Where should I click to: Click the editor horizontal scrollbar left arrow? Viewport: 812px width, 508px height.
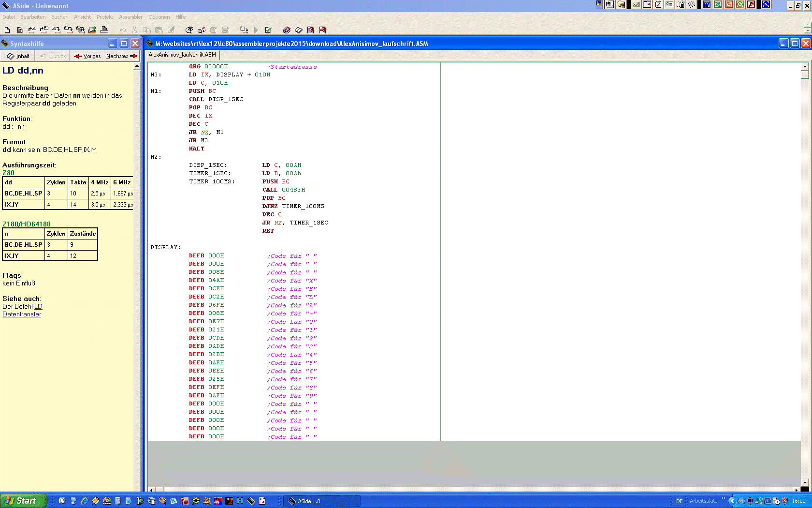point(152,490)
